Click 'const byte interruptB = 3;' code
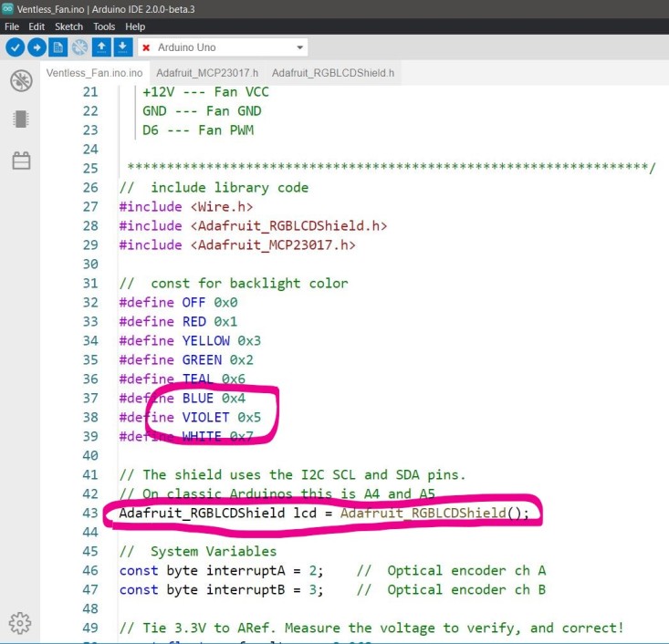The image size is (669, 644). pos(221,590)
